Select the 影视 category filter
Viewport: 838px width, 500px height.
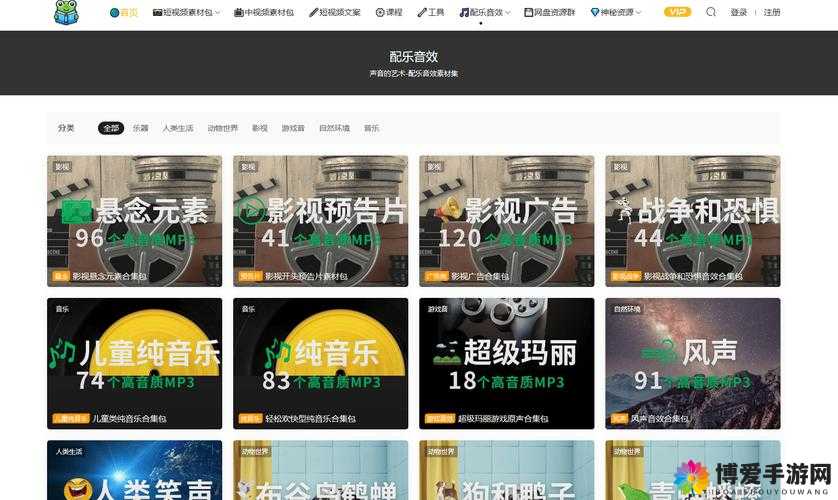pyautogui.click(x=260, y=128)
